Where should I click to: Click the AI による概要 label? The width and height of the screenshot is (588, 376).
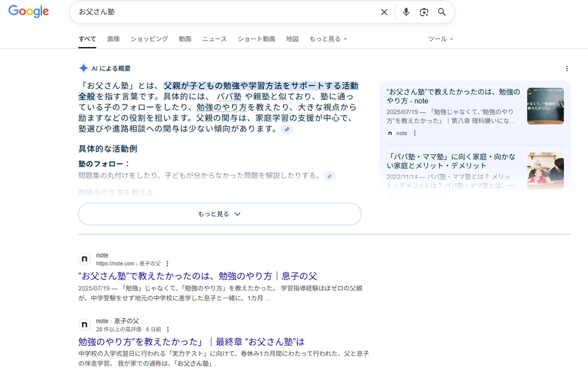[111, 69]
